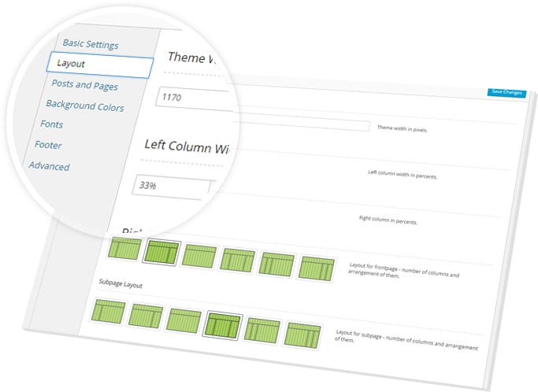
Task: Choose the full-width subpage layout icon
Action: pyautogui.click(x=185, y=320)
